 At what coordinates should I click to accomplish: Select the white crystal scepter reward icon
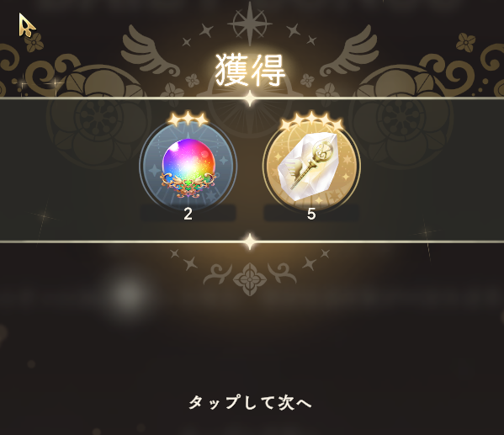tap(311, 167)
